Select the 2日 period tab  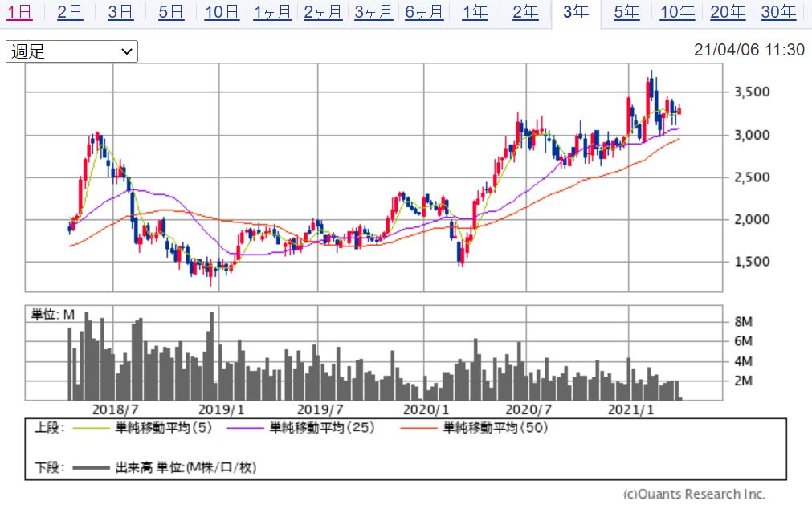point(70,12)
